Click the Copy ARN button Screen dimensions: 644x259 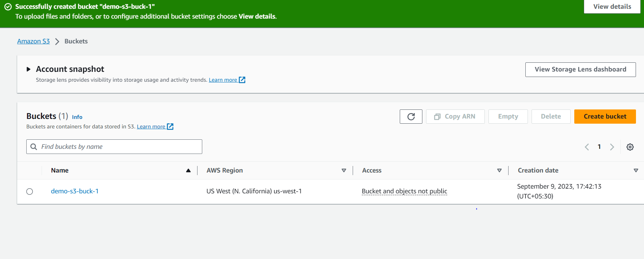tap(455, 116)
